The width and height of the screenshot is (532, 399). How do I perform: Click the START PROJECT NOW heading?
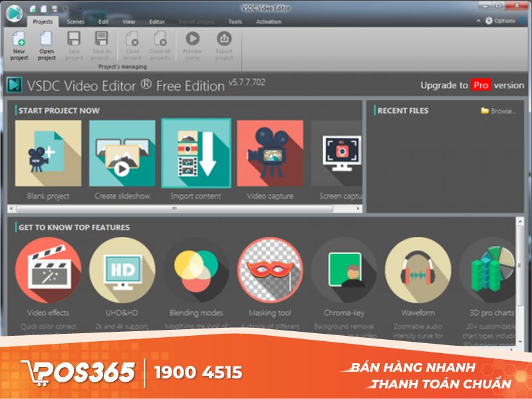(59, 110)
